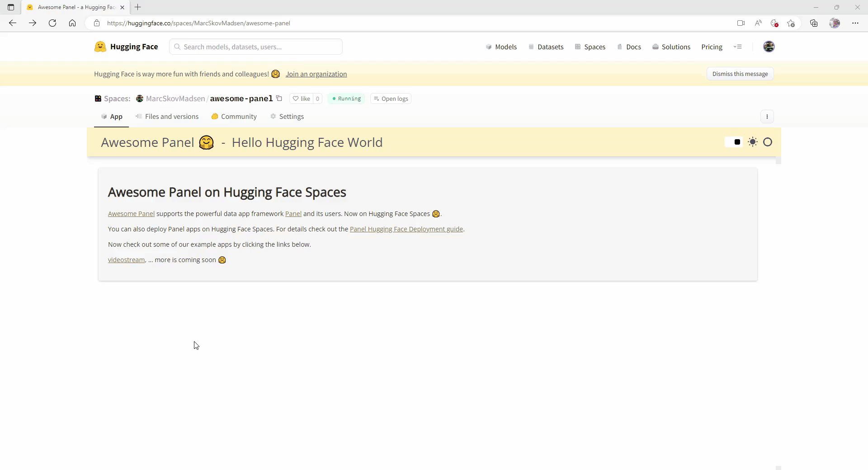Open Datasets in the navigation bar
This screenshot has height=470, width=868.
click(546, 47)
